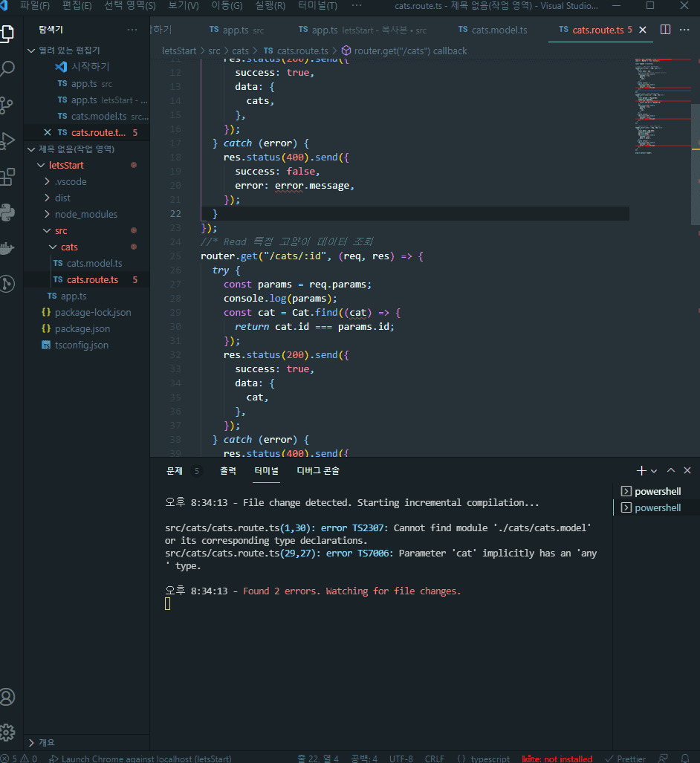Open the Extensions view
Screen dimensions: 700x763
point(8,176)
